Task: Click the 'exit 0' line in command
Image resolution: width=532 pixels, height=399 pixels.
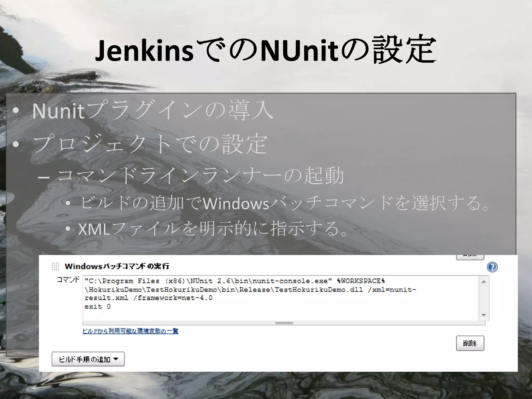Action: click(x=98, y=307)
